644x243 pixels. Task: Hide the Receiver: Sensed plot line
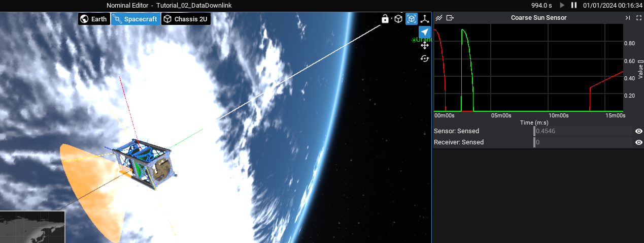click(x=639, y=142)
